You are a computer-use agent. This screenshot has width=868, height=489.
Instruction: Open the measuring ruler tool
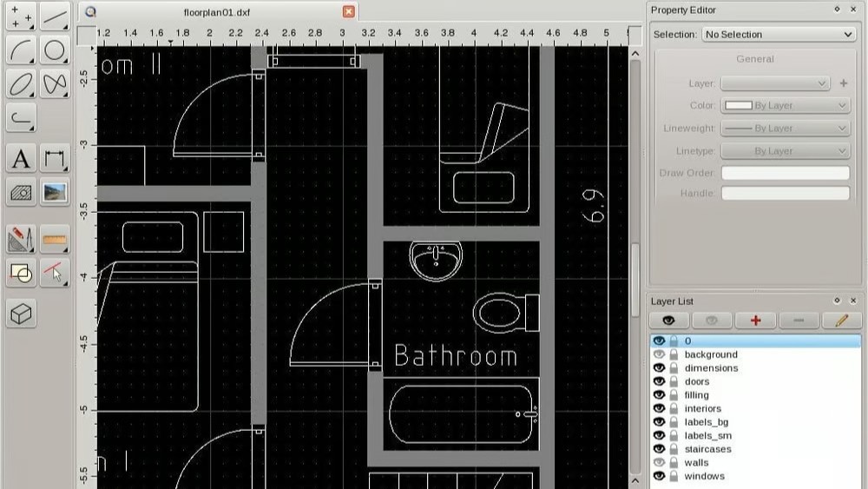pos(54,239)
